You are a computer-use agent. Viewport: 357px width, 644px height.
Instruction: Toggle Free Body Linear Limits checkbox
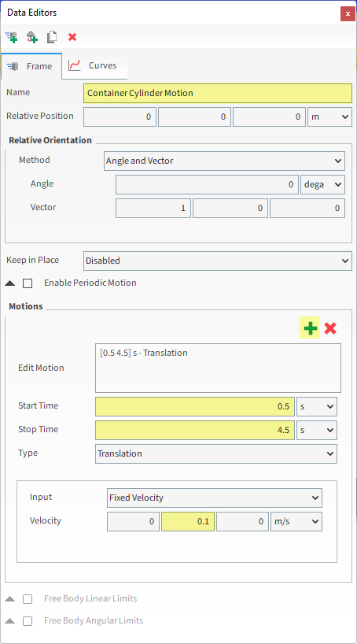click(x=28, y=599)
